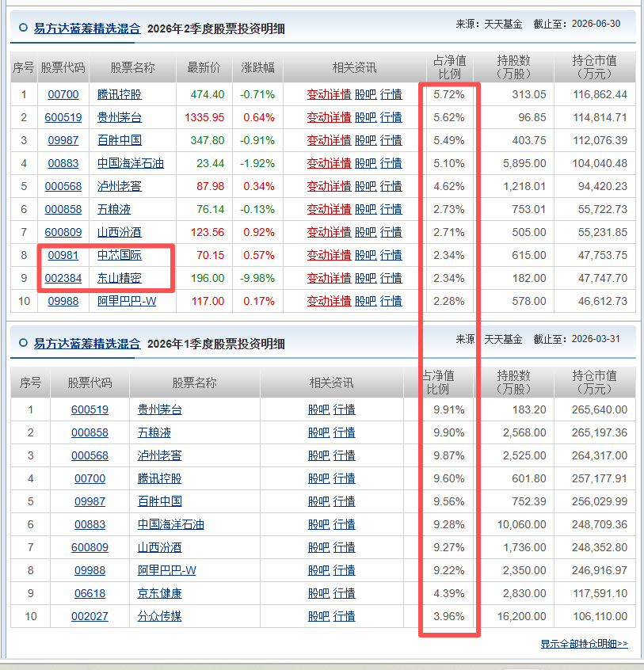Open 变动详情 for the 阿里巴巴-W row
This screenshot has height=670, width=644.
click(329, 302)
